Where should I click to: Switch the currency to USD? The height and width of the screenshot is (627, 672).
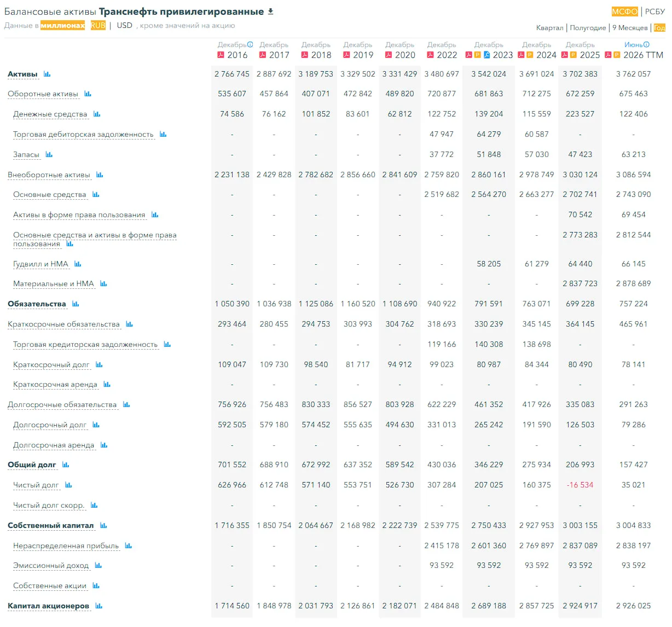point(125,25)
